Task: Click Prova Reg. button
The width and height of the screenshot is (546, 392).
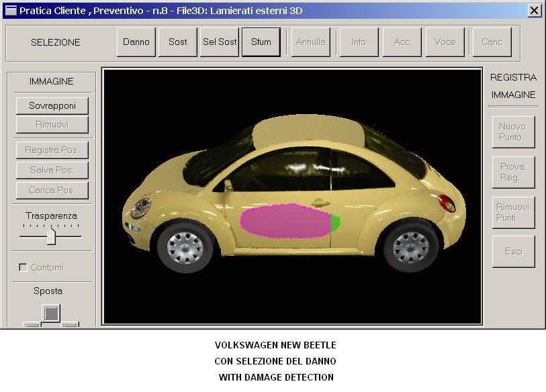Action: tap(513, 173)
